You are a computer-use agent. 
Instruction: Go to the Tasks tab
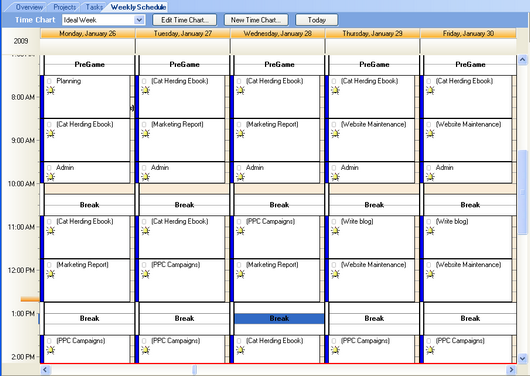(94, 7)
